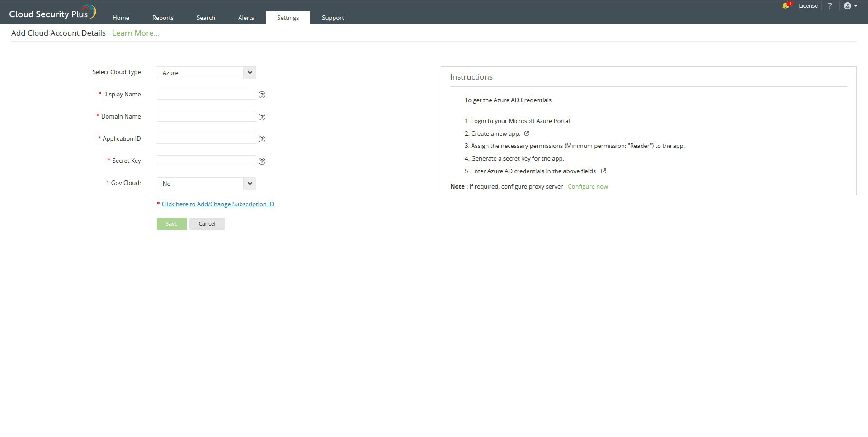Screen dimensions: 868x437
Task: Click the help icon beside Domain Name
Action: point(262,117)
